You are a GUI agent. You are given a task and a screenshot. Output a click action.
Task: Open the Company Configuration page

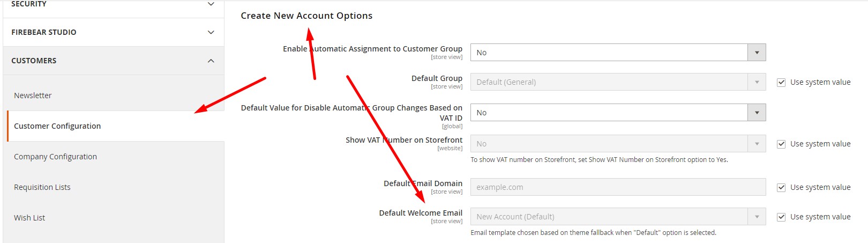click(x=55, y=157)
